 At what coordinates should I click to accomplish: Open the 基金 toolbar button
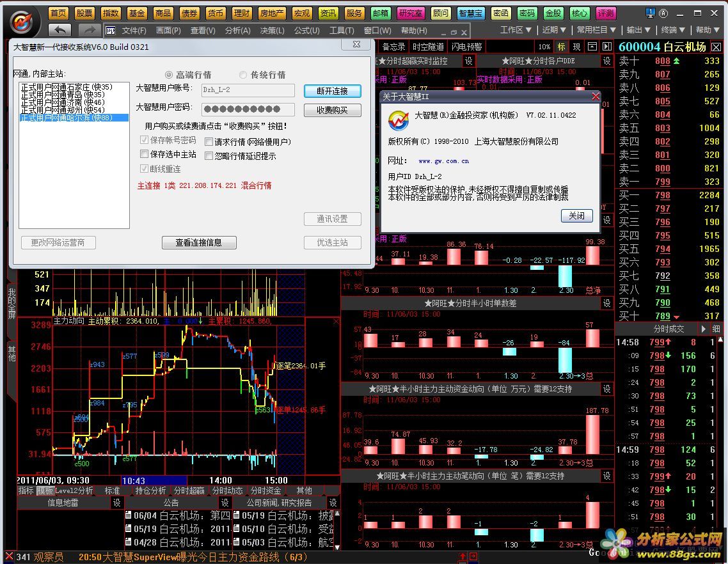coord(136,13)
